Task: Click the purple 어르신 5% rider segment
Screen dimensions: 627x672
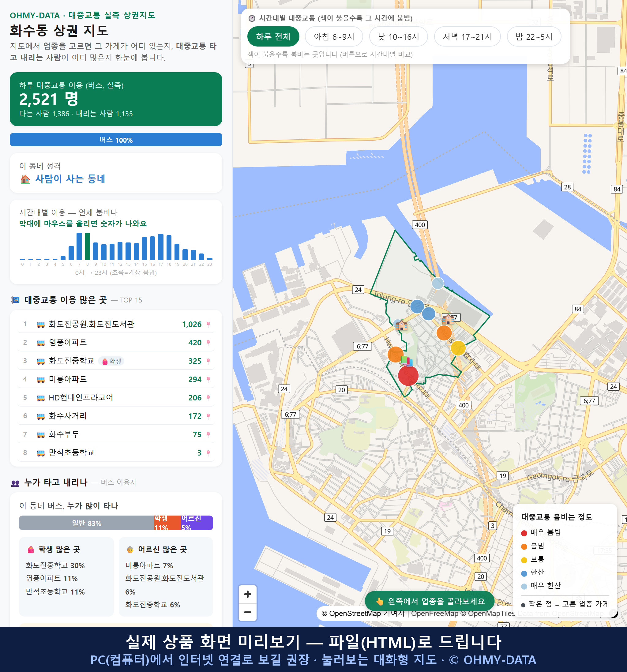Action: [x=197, y=523]
